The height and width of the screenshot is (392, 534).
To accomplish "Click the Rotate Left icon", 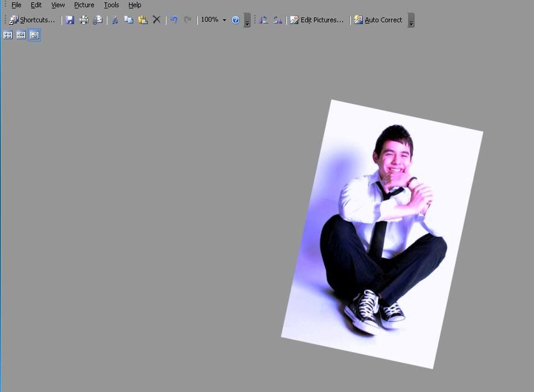I will coord(263,20).
